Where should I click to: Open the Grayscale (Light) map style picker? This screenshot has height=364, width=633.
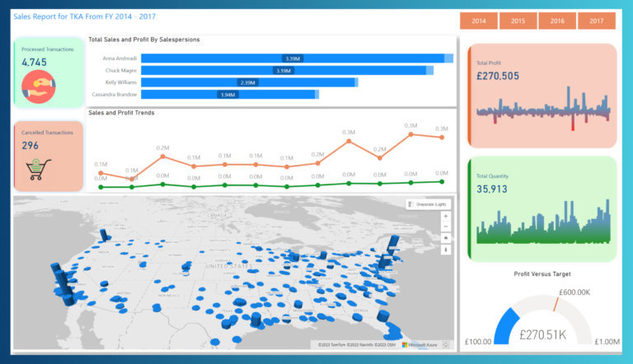428,203
